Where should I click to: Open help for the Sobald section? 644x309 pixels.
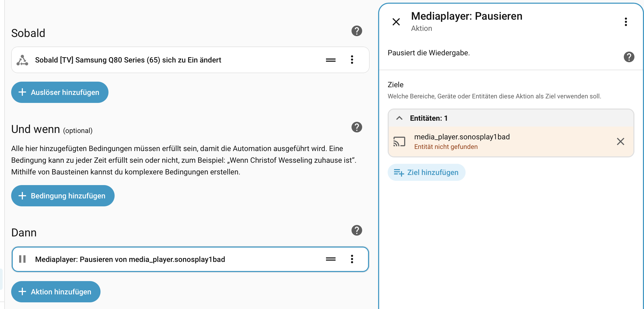(x=357, y=31)
